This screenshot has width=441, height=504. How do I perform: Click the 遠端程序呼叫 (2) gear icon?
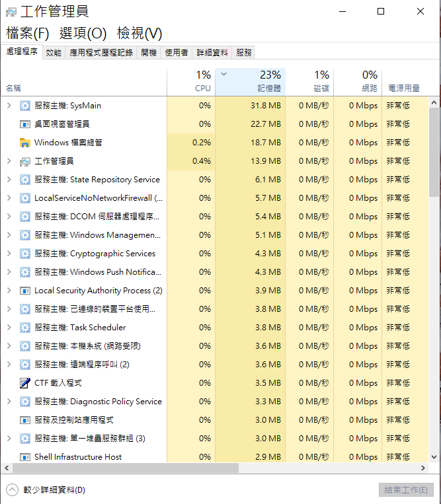[25, 365]
